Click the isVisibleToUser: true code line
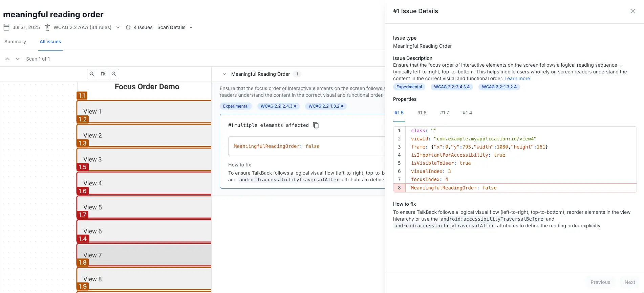644x293 pixels. click(x=515, y=163)
